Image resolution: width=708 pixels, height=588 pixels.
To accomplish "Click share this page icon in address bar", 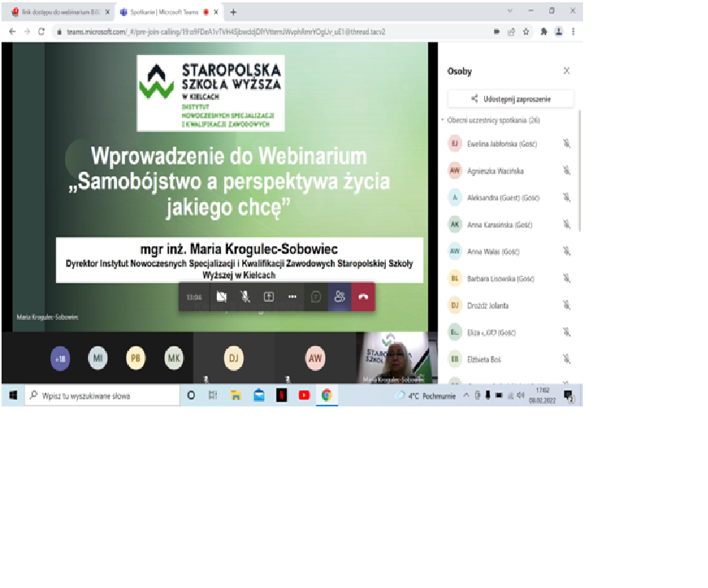I will (511, 31).
